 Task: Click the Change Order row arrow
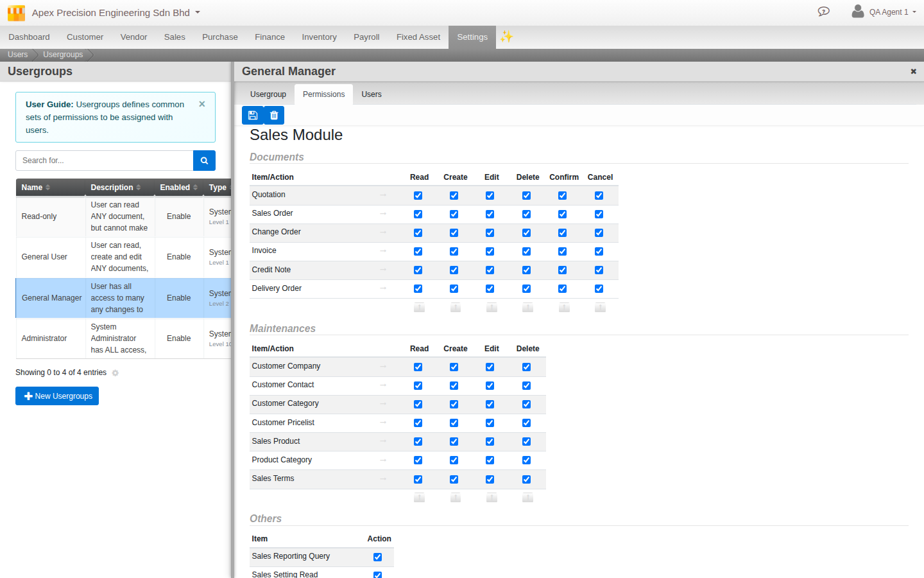coord(383,232)
